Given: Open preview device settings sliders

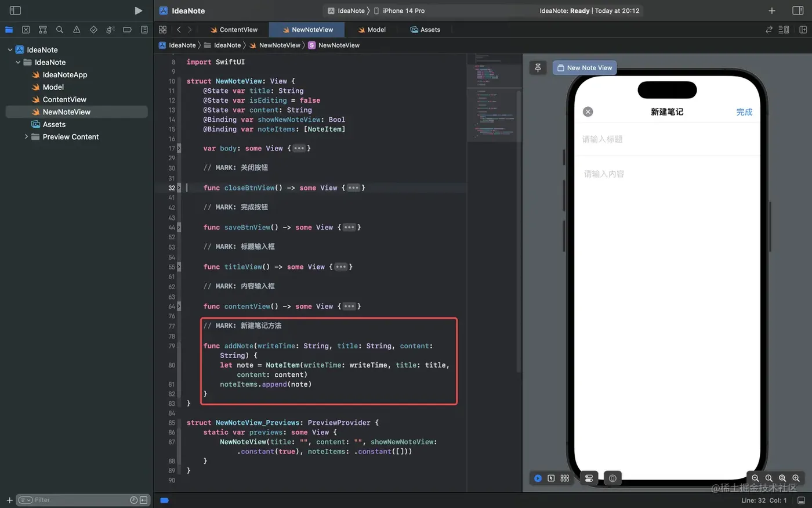Looking at the screenshot, I should point(589,478).
